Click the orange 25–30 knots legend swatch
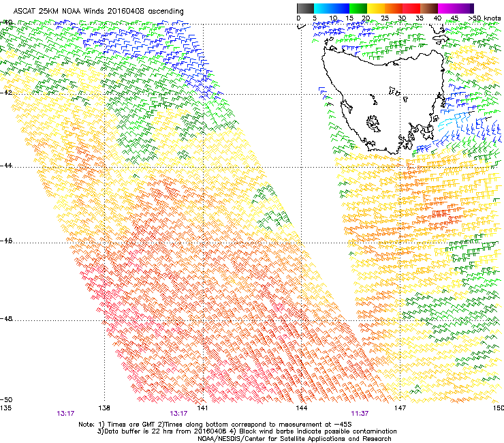This screenshot has width=504, height=443. point(394,8)
